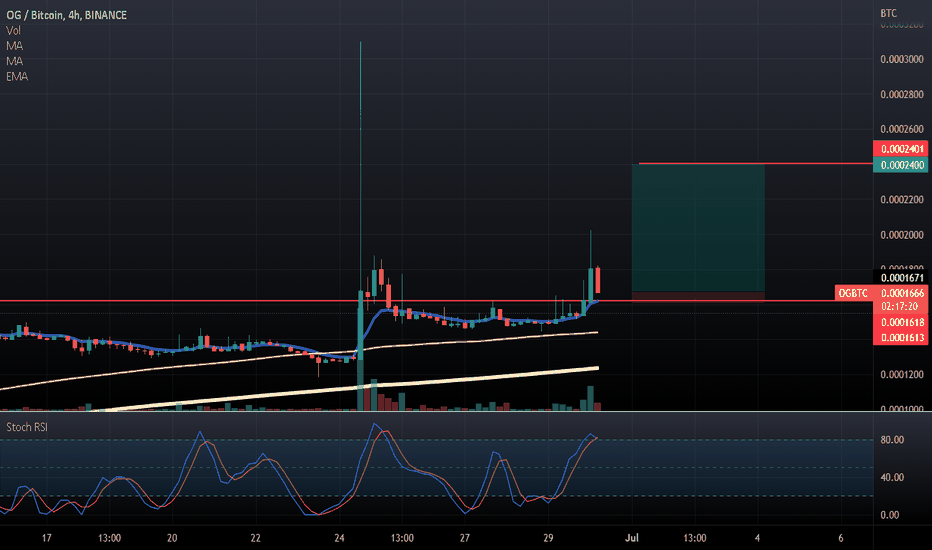Click the 0.00 Stoch RSI level
Image resolution: width=932 pixels, height=550 pixels.
(889, 515)
